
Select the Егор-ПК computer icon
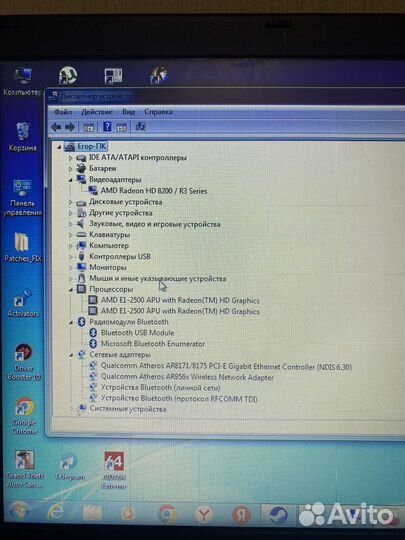point(70,147)
